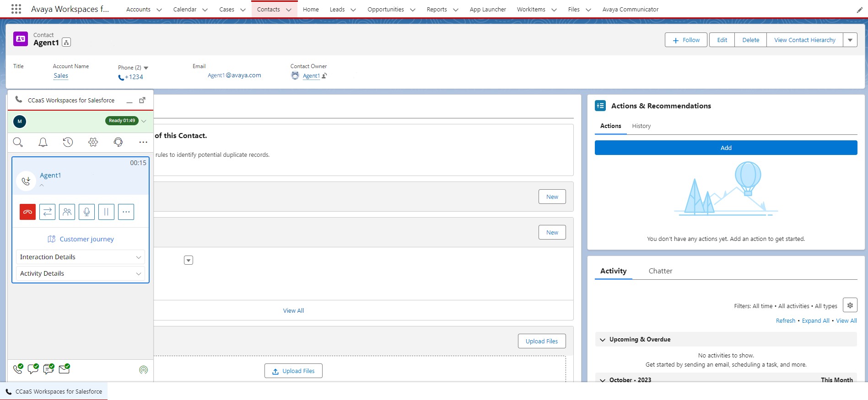
Task: Expand Activity Details section
Action: click(81, 273)
